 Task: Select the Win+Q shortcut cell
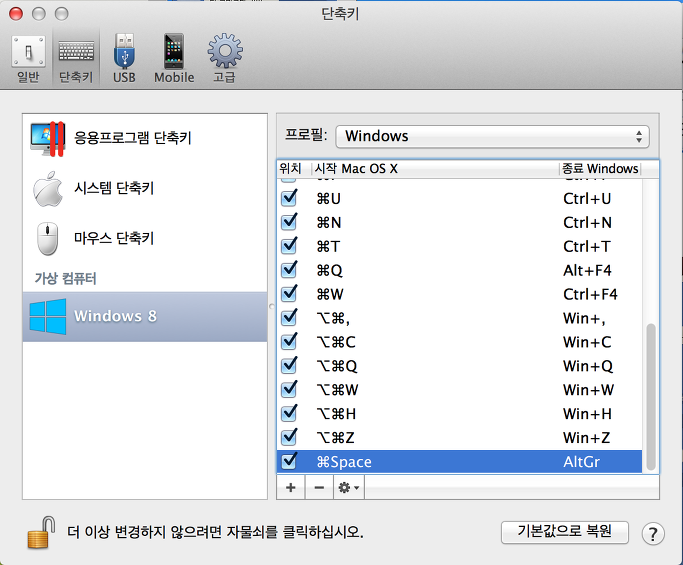[588, 366]
